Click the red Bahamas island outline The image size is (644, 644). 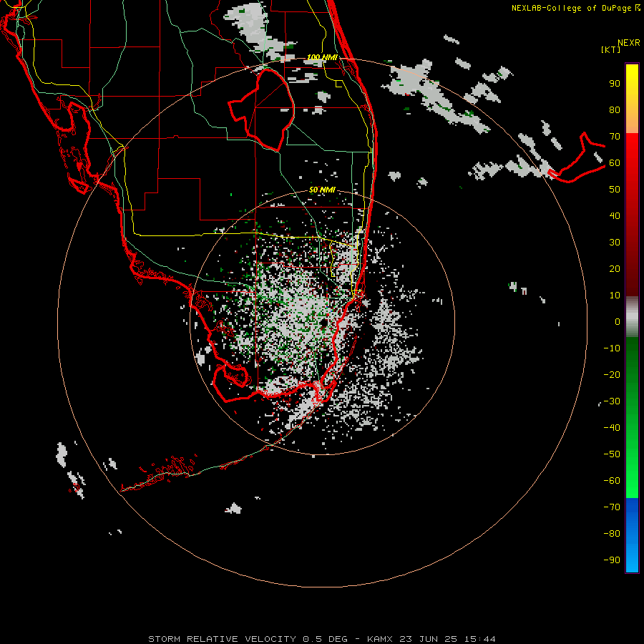[x=576, y=157]
